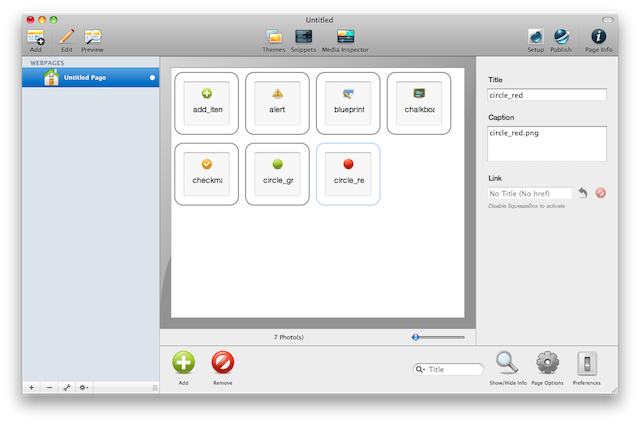Open the sidebar gear action menu
The height and width of the screenshot is (424, 640).
84,387
